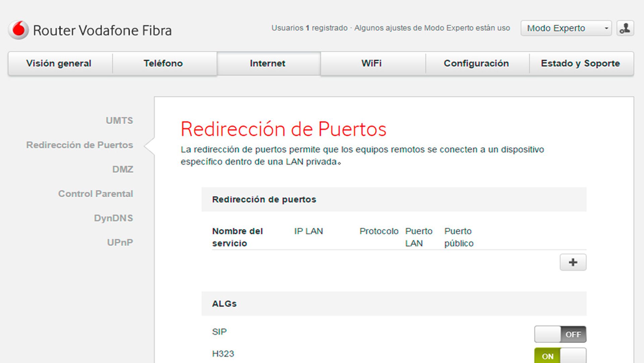This screenshot has width=644, height=363.
Task: Open the UMTS sidebar section
Action: coord(120,121)
